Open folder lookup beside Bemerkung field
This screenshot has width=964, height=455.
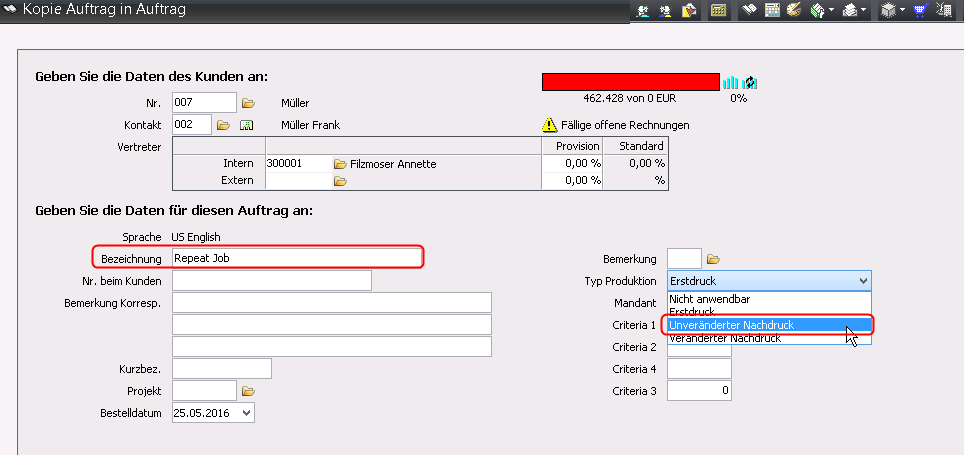point(713,259)
